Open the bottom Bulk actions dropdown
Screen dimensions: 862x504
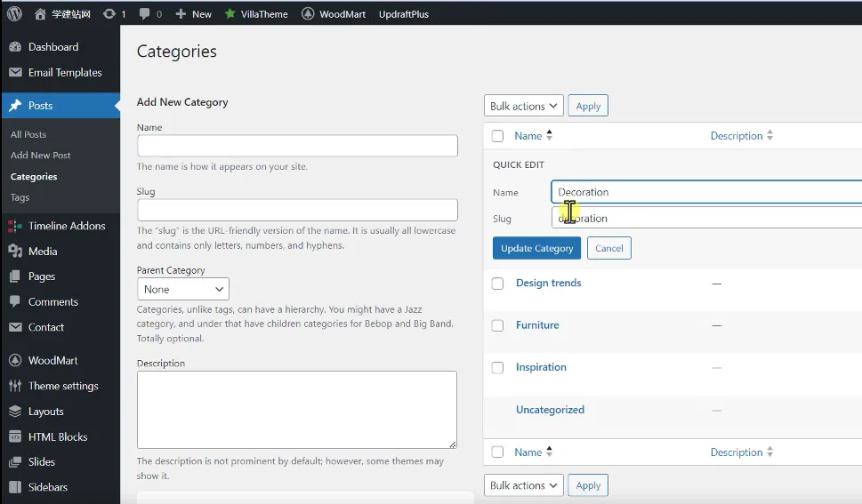(524, 485)
